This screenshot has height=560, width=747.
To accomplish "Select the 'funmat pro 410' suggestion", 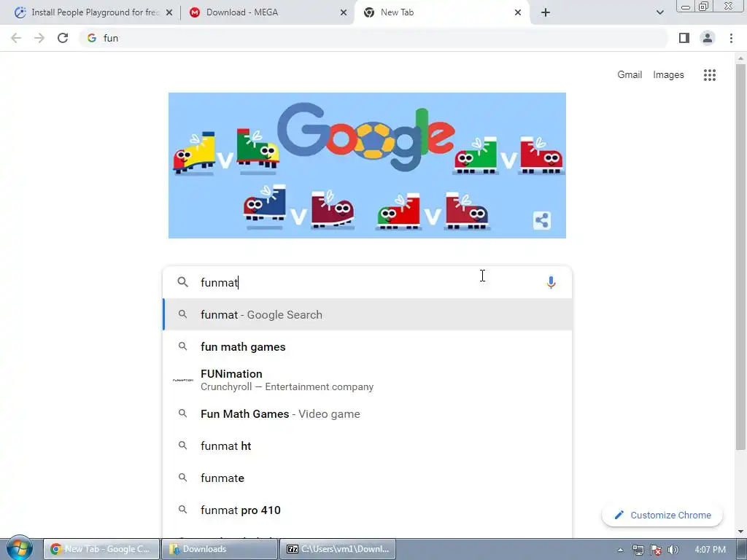I will click(x=368, y=510).
